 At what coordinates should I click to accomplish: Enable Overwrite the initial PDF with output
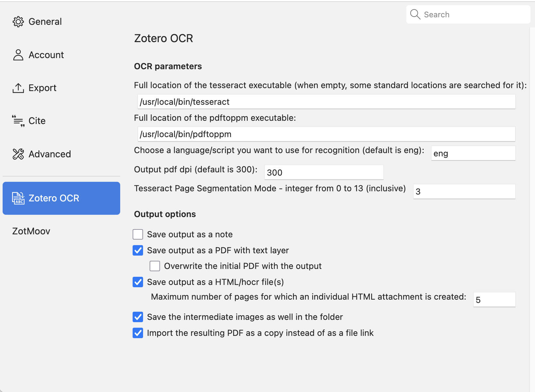click(155, 266)
